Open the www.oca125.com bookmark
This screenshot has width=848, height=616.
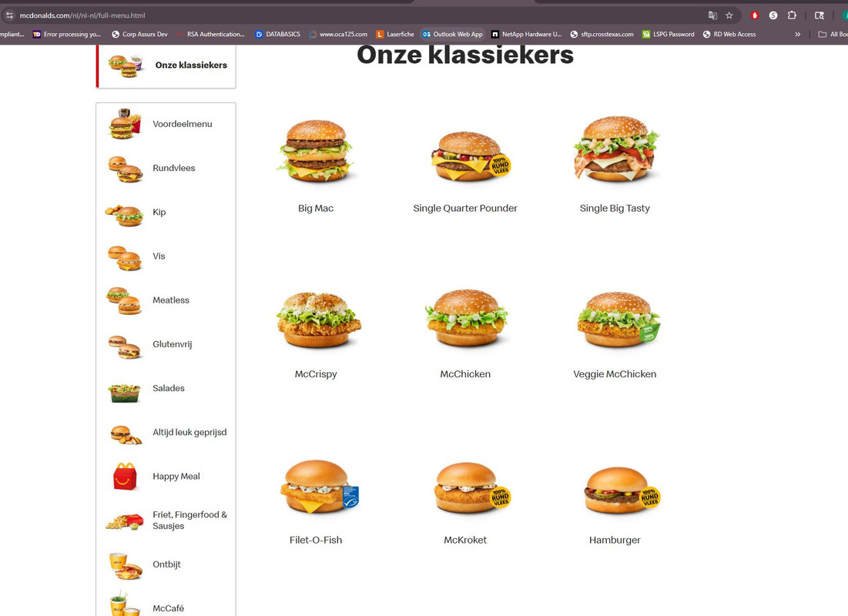click(x=338, y=34)
